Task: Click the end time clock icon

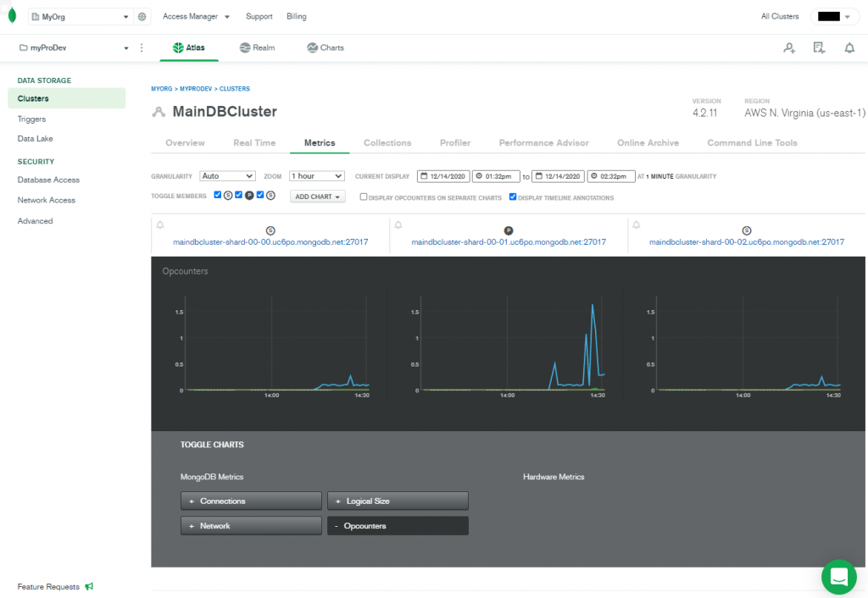Action: pyautogui.click(x=594, y=176)
